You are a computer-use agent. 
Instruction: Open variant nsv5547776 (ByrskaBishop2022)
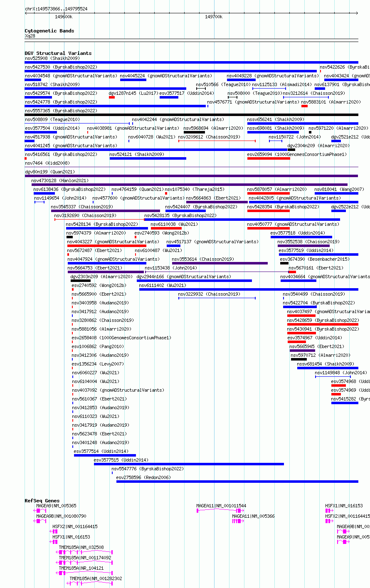[148, 469]
